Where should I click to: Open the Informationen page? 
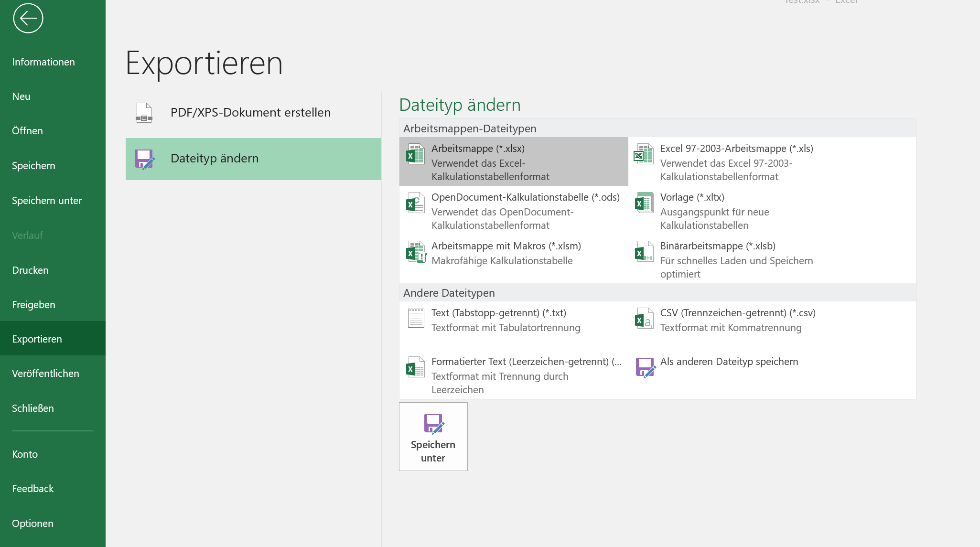(x=53, y=62)
